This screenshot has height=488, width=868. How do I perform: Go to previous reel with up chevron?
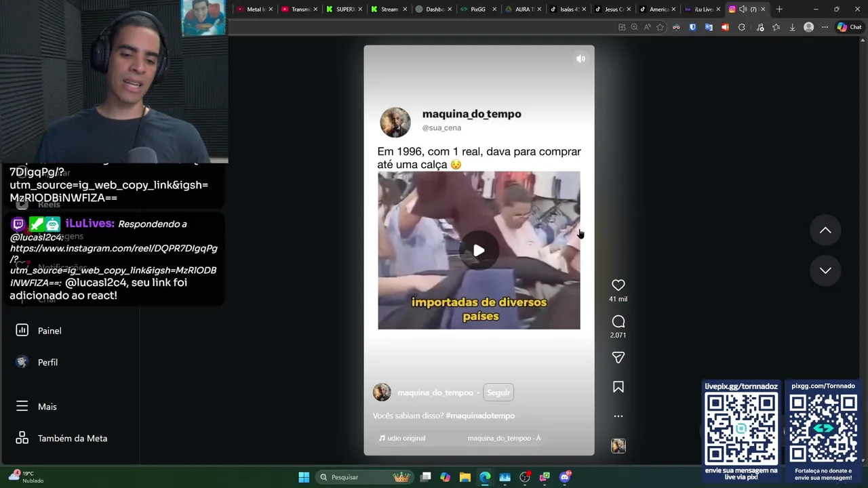(x=825, y=230)
